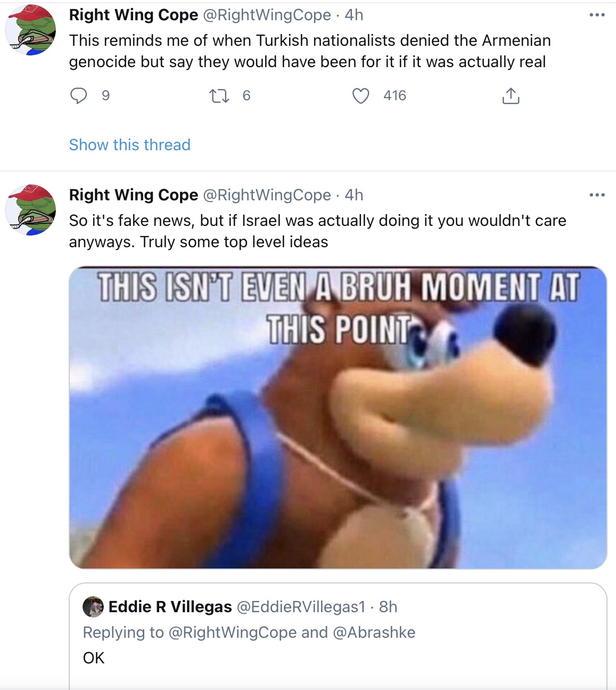Open @EddieRVillegas1 handle in quoted tweet
616x690 pixels.
click(x=301, y=607)
